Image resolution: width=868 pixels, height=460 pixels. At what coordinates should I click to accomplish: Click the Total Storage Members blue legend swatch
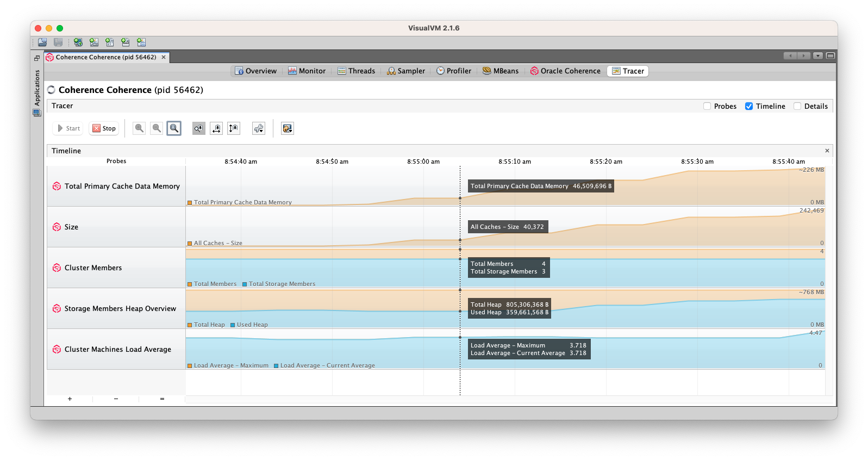[245, 284]
